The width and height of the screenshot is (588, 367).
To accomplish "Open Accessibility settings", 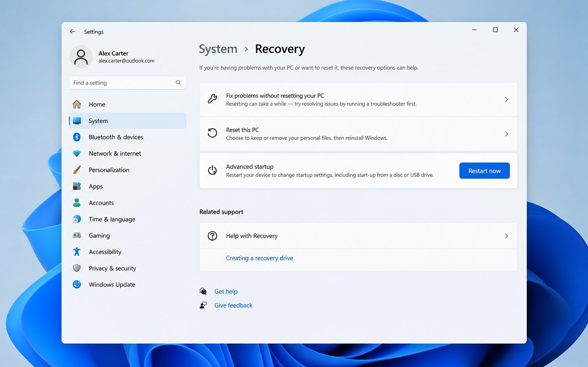I will [x=128, y=252].
